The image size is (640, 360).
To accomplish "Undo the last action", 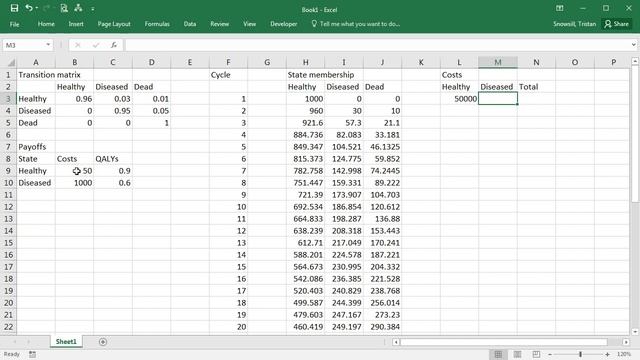I will point(28,8).
